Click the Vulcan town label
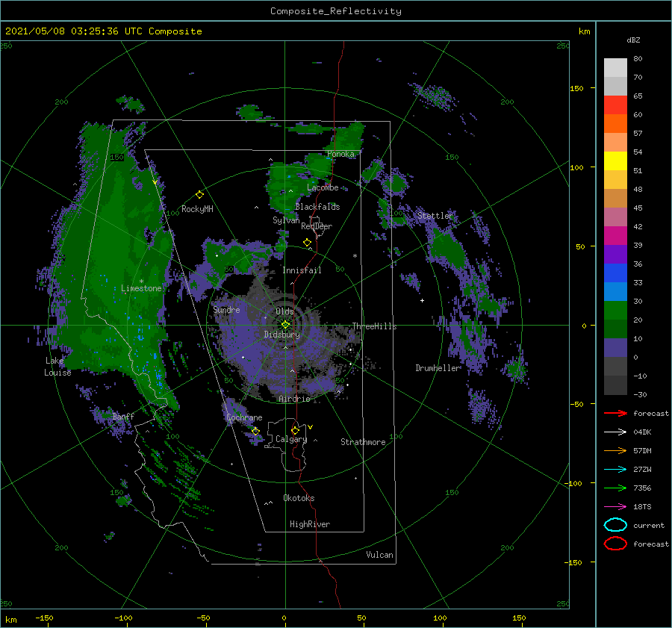This screenshot has width=672, height=628. point(379,555)
